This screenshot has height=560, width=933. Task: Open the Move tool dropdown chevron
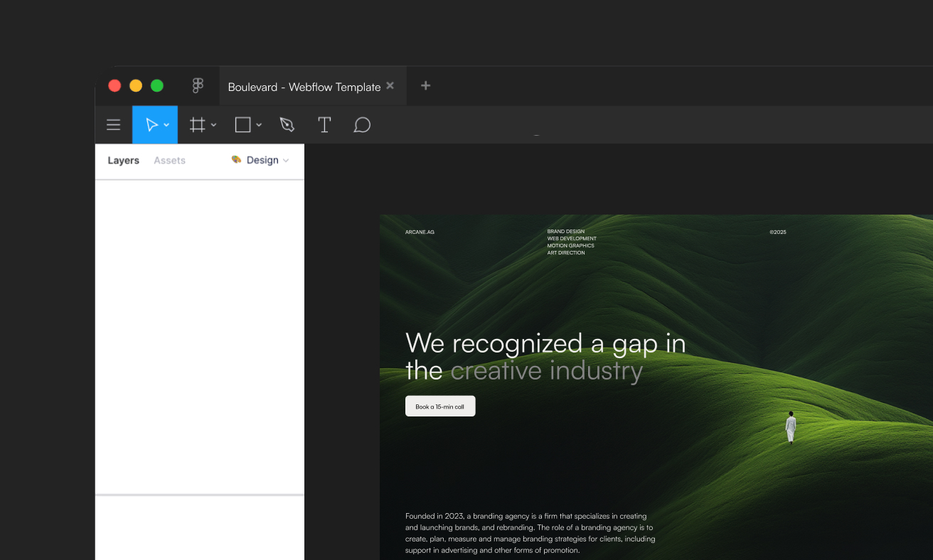pos(166,124)
